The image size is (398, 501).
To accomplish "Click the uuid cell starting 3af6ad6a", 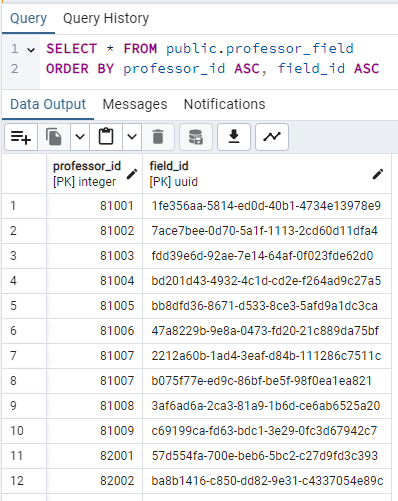I will (x=267, y=406).
